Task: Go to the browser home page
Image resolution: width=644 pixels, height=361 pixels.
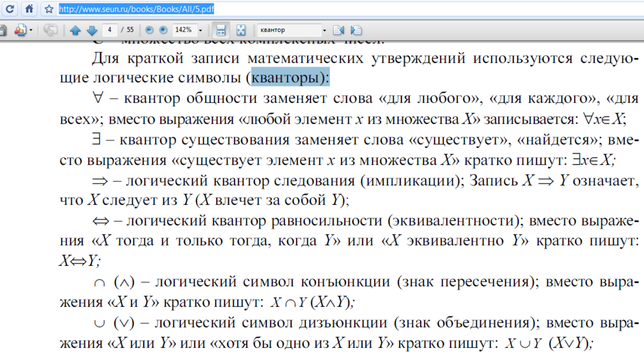Action: point(29,9)
